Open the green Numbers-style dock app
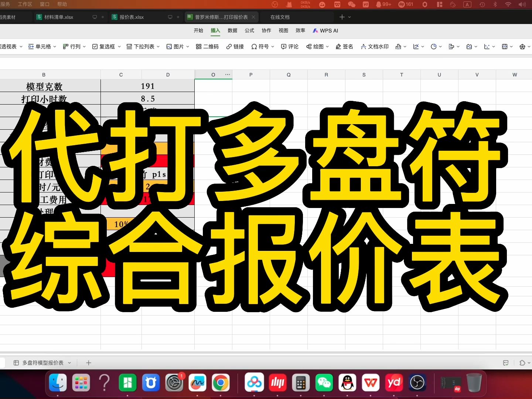 point(127,383)
